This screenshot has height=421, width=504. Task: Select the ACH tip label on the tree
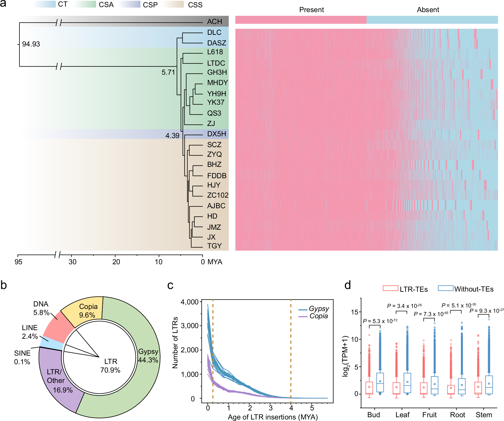pyautogui.click(x=215, y=22)
